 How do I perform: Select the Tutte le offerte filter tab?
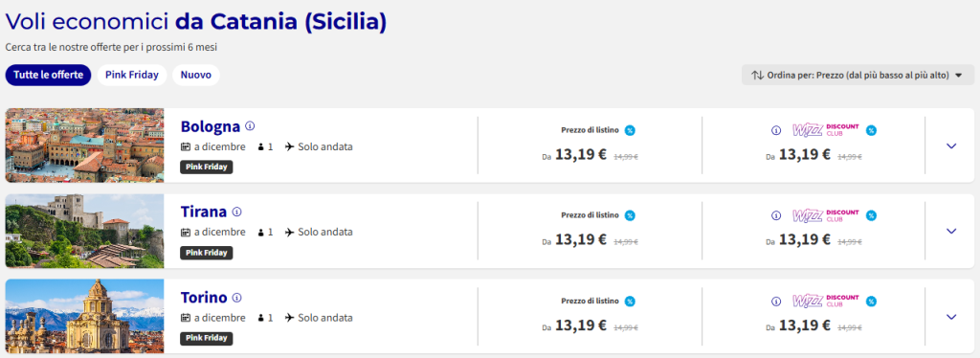tap(48, 75)
